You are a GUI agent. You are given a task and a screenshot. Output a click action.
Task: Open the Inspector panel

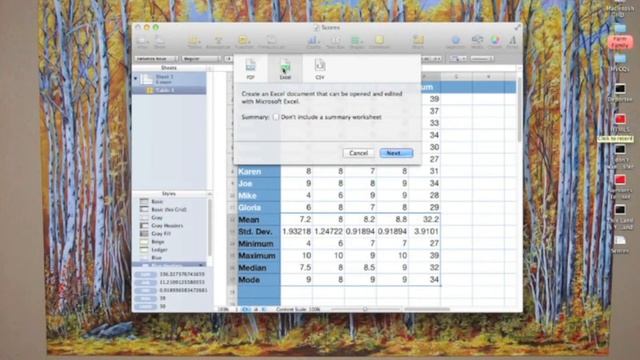coord(456,41)
